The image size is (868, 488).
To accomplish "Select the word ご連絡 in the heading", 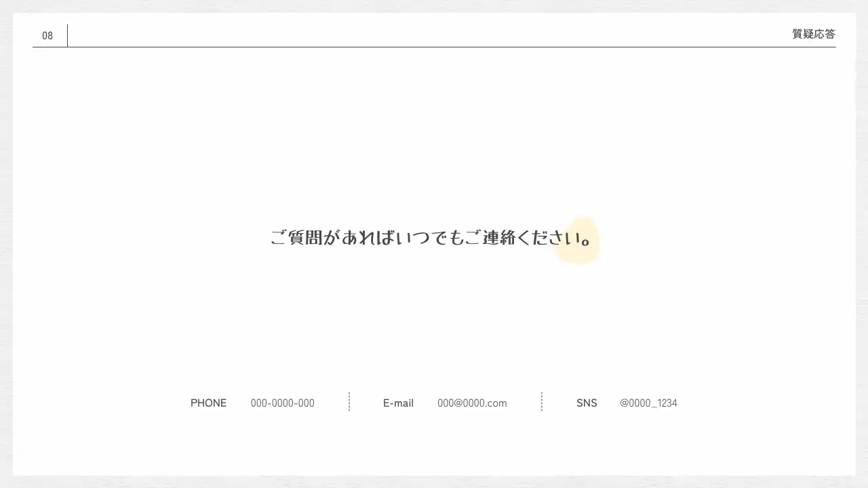I will 499,238.
